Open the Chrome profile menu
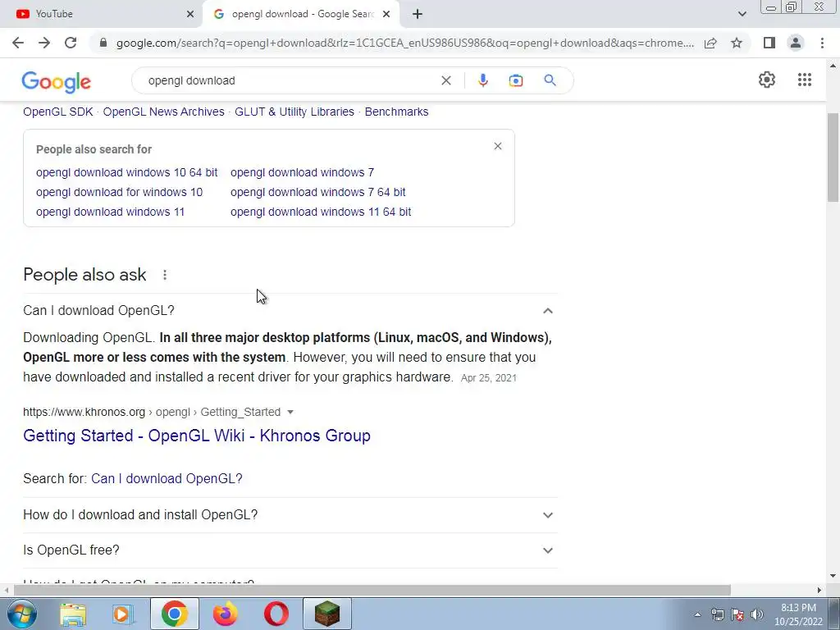Viewport: 840px width, 630px height. (796, 43)
